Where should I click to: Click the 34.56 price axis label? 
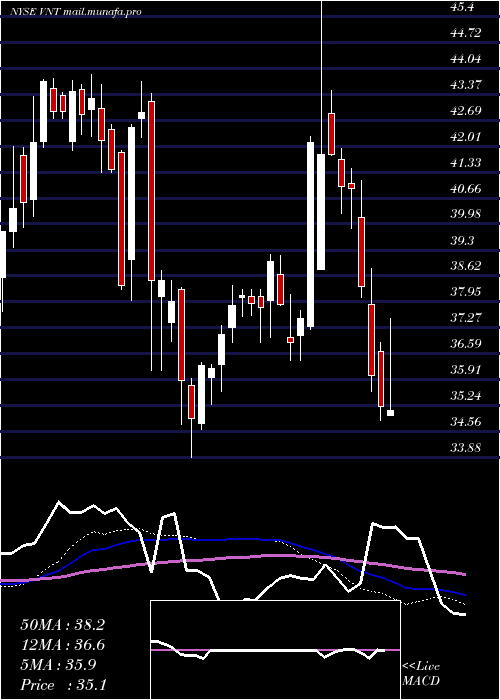[466, 421]
